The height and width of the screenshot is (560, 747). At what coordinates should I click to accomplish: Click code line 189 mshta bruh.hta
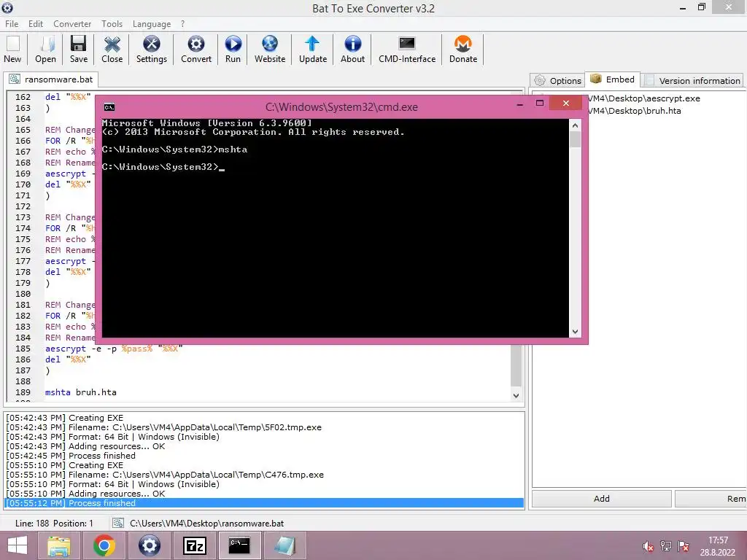coord(80,392)
